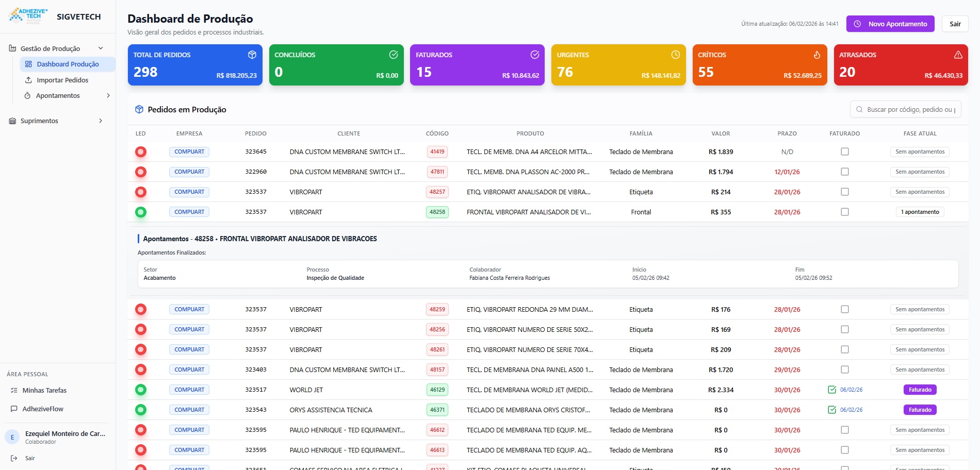Viewport: 980px width, 470px height.
Task: Check Faturado box for code 41419
Action: click(x=845, y=152)
